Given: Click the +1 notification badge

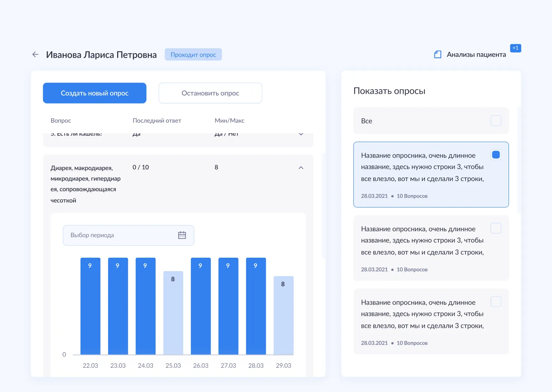Looking at the screenshot, I should click(x=516, y=48).
